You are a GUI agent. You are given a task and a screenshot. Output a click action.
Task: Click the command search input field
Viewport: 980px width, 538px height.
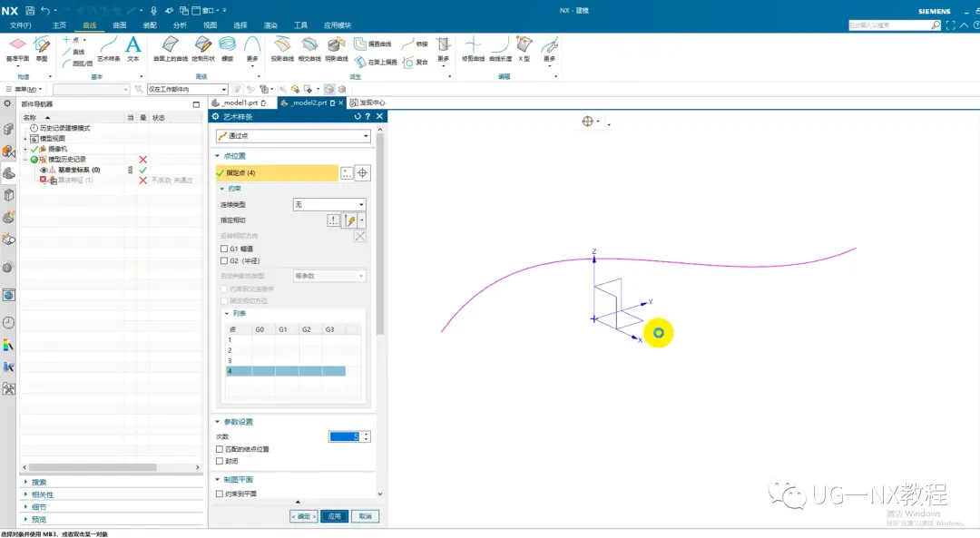click(x=889, y=25)
